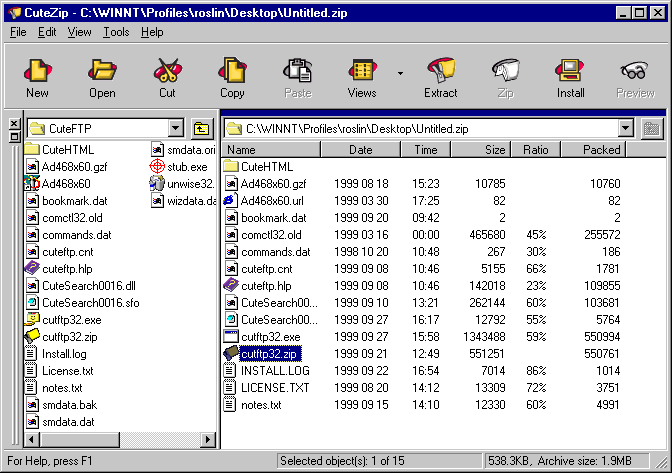
Task: Click the Extract toolbar icon
Action: [x=441, y=71]
